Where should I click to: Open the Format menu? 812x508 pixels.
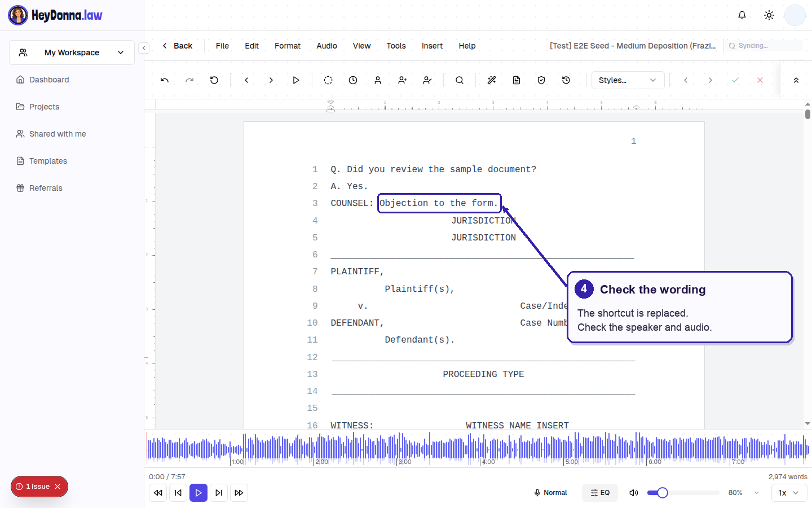click(288, 46)
